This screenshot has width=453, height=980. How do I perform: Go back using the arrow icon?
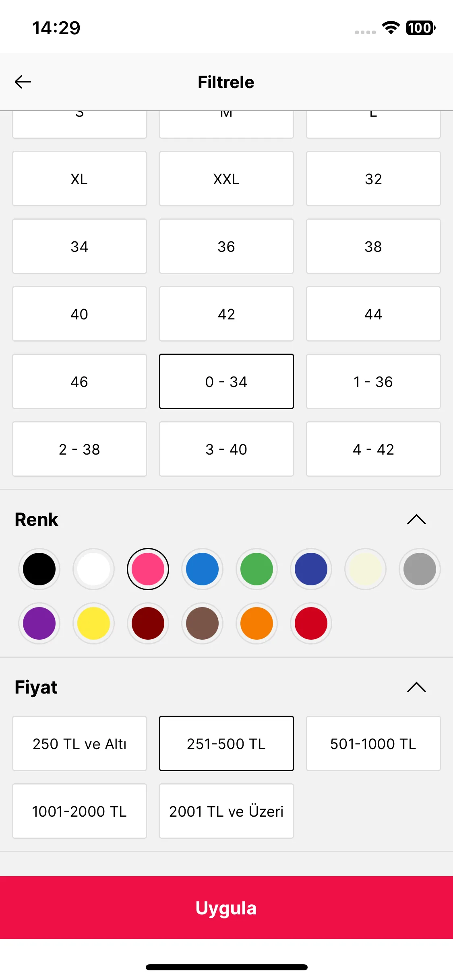23,82
